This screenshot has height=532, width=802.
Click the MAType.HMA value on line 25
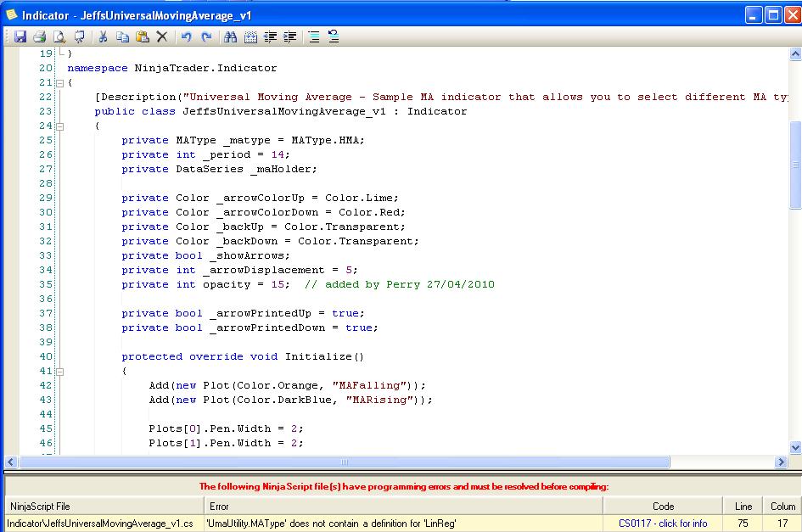click(x=325, y=140)
